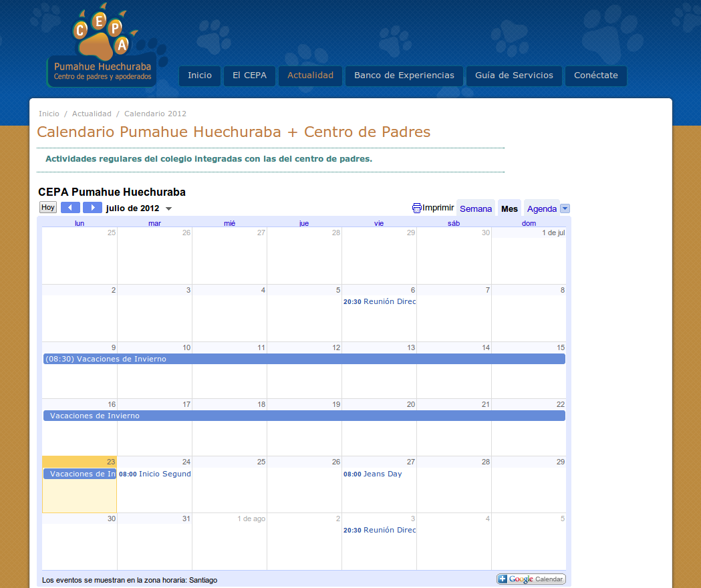Image resolution: width=701 pixels, height=588 pixels.
Task: Switch to the Semana calendar view
Action: pos(476,209)
